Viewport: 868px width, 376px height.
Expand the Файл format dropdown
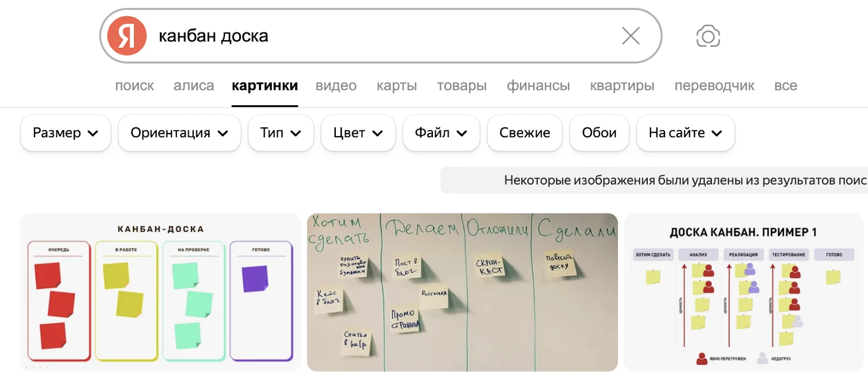pos(441,133)
